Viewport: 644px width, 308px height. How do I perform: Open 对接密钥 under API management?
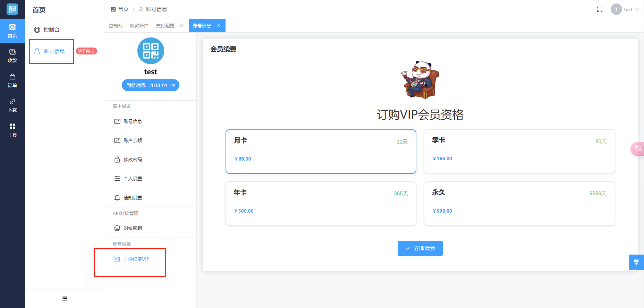[133, 228]
